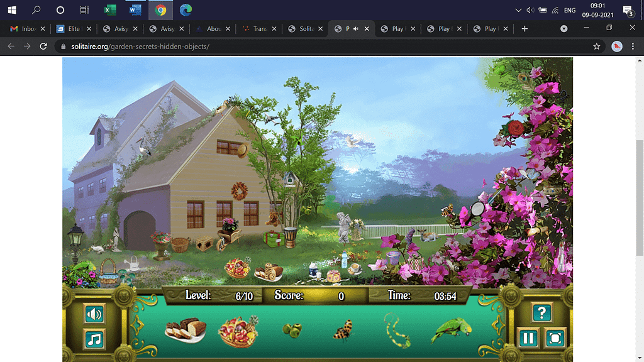644x362 pixels.
Task: Show hidden icons in the system tray
Action: click(518, 10)
